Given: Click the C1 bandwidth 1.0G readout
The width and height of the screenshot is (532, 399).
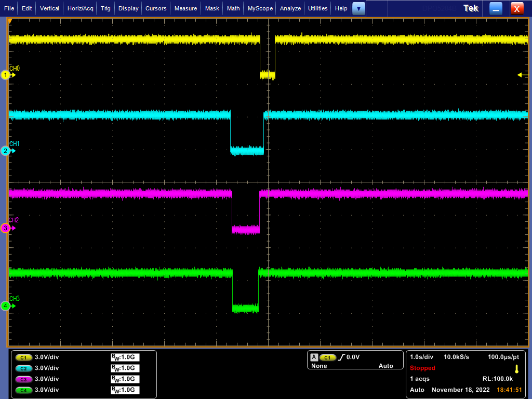Looking at the screenshot, I should (x=125, y=357).
